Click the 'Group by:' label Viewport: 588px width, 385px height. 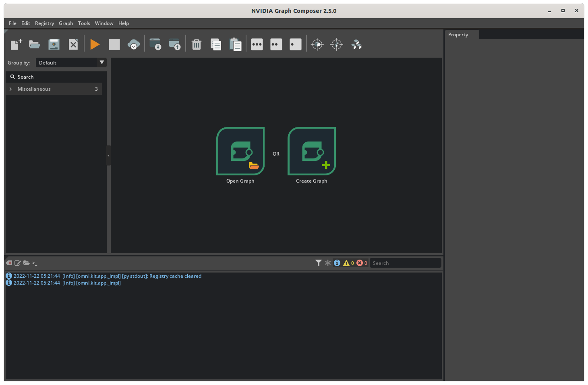point(19,63)
